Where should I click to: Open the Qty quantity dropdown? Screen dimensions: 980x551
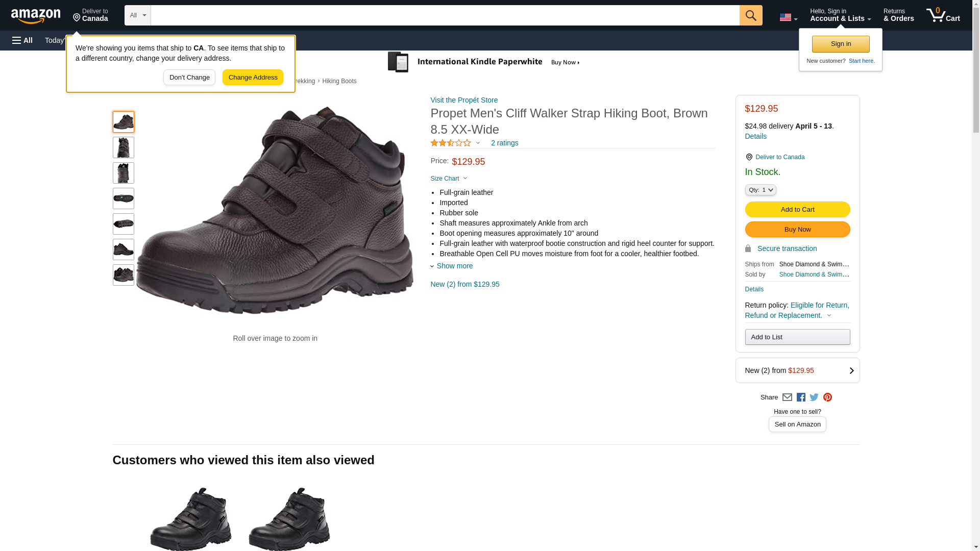coord(760,190)
